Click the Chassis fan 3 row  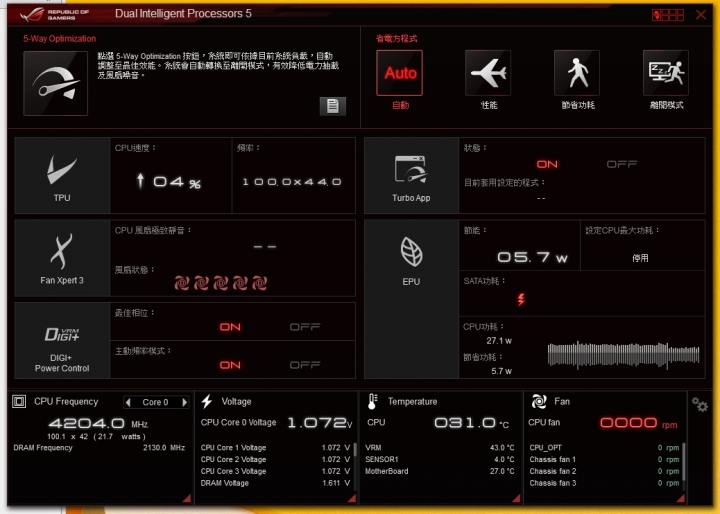click(604, 483)
